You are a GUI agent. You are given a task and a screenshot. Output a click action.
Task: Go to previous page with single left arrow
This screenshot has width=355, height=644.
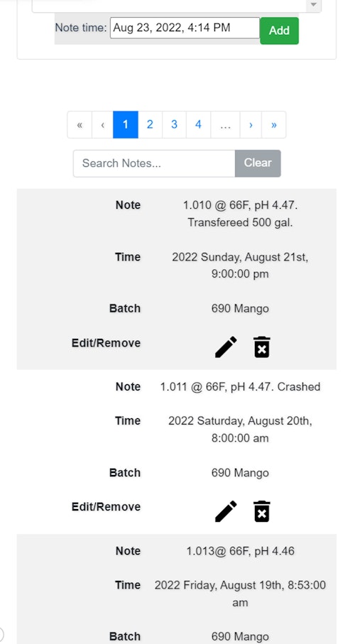(103, 125)
